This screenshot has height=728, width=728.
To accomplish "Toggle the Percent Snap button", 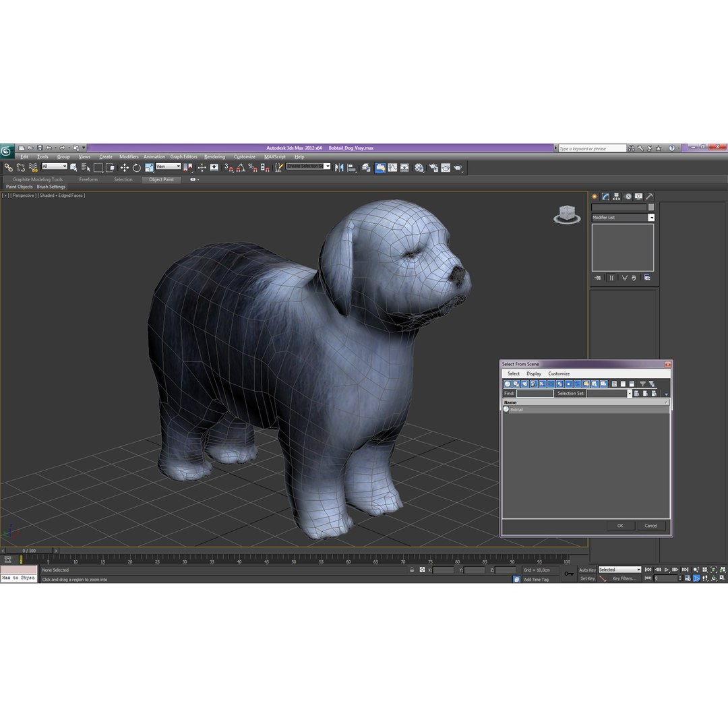I will [x=253, y=168].
